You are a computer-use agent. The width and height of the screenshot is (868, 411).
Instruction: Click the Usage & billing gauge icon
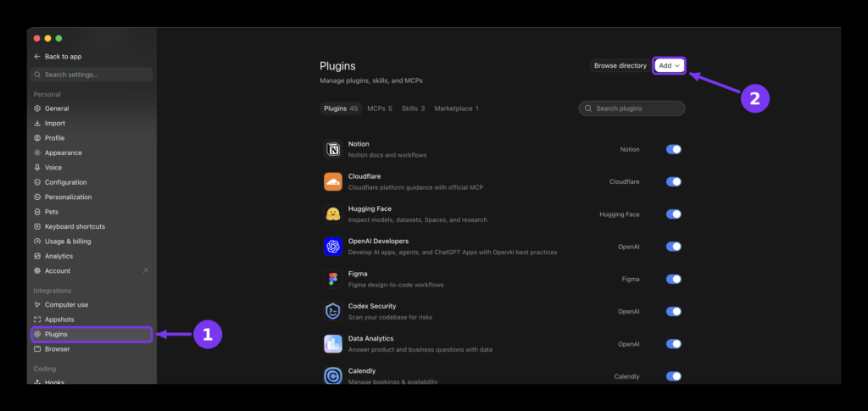37,242
